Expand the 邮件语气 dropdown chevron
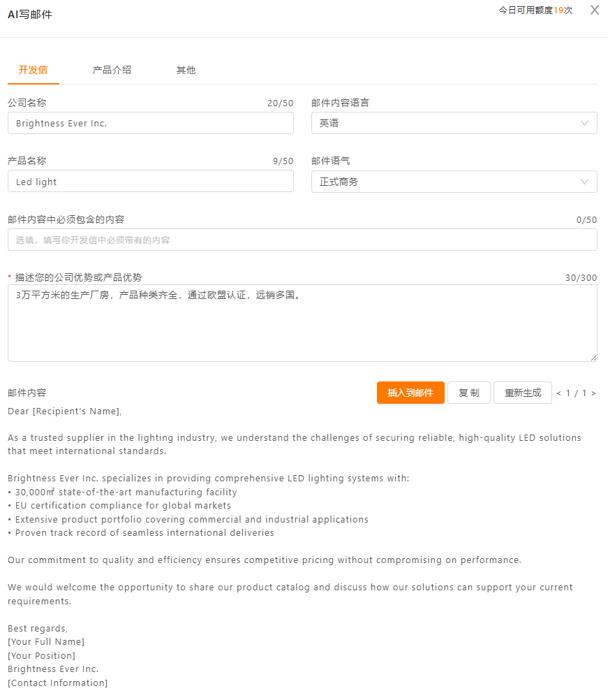Image resolution: width=608 pixels, height=700 pixels. [584, 182]
